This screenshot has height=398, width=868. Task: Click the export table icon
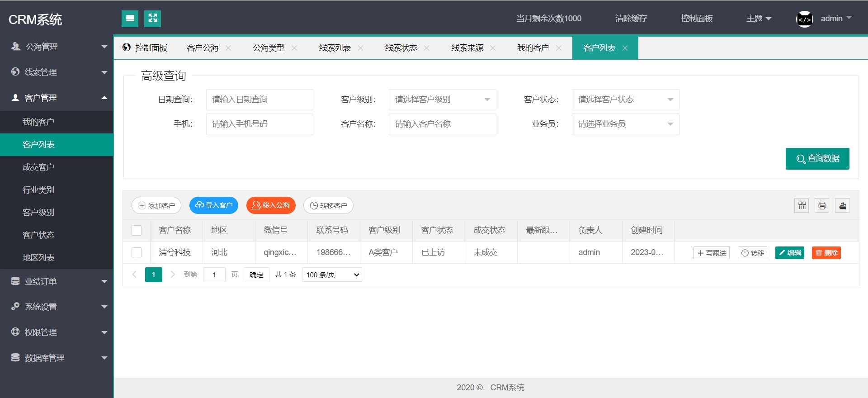[x=842, y=205]
